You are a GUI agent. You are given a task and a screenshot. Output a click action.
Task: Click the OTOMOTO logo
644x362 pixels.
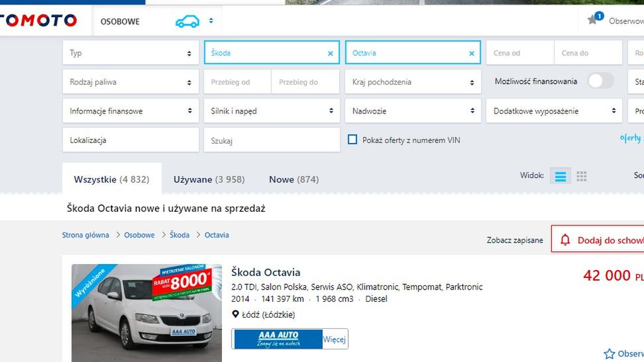click(x=38, y=21)
